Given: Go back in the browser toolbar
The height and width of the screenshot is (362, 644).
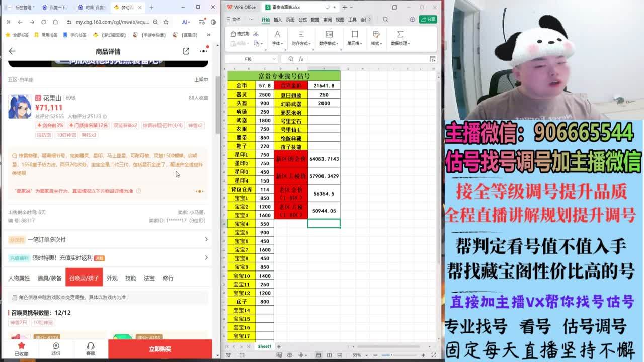Looking at the screenshot, I should (x=20, y=22).
